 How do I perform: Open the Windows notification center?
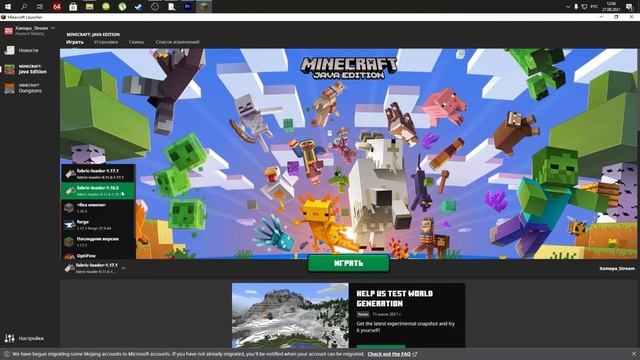629,7
